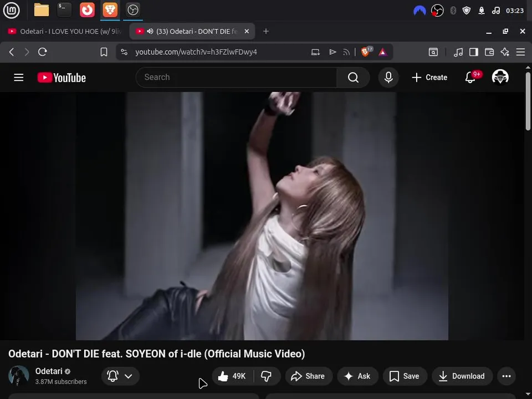532x399 pixels.
Task: Go back to the previous page
Action: pos(12,52)
